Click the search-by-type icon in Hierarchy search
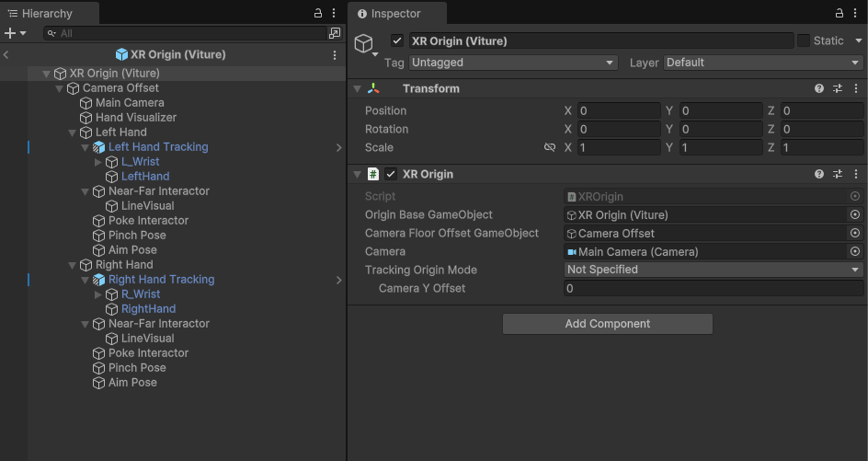The width and height of the screenshot is (868, 461). 334,33
